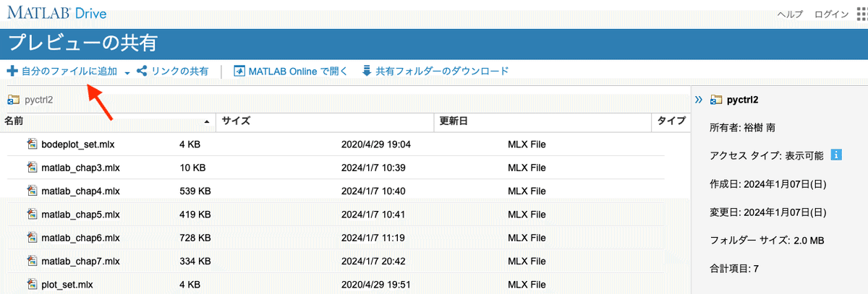Viewport: 868px width, 294px height.
Task: Select the pyctrl2 breadcrumb text
Action: (x=39, y=100)
